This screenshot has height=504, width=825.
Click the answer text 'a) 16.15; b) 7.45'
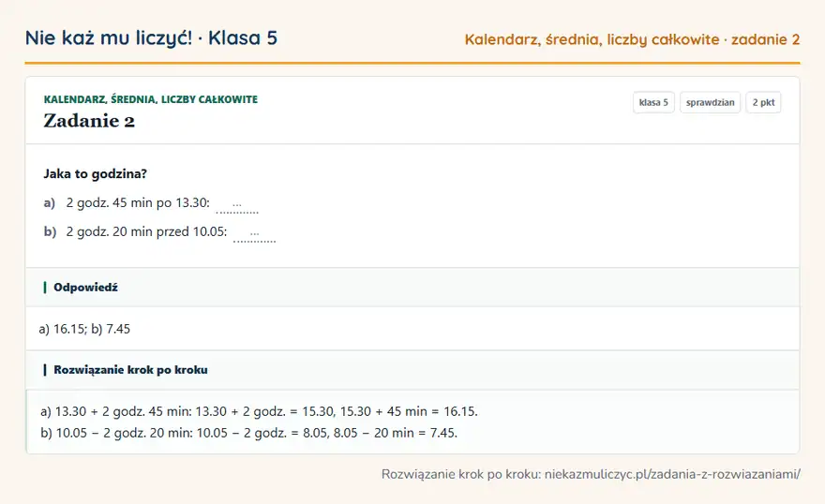tap(84, 329)
